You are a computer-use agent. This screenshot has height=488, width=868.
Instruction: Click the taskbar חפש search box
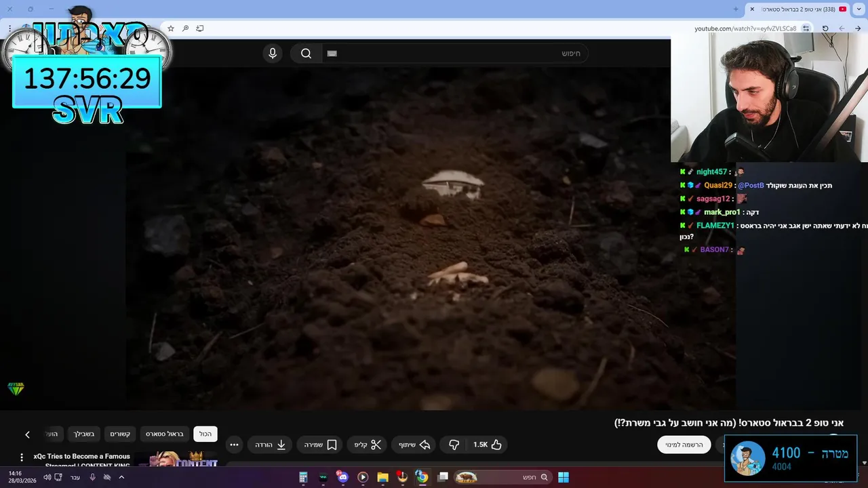pos(502,477)
